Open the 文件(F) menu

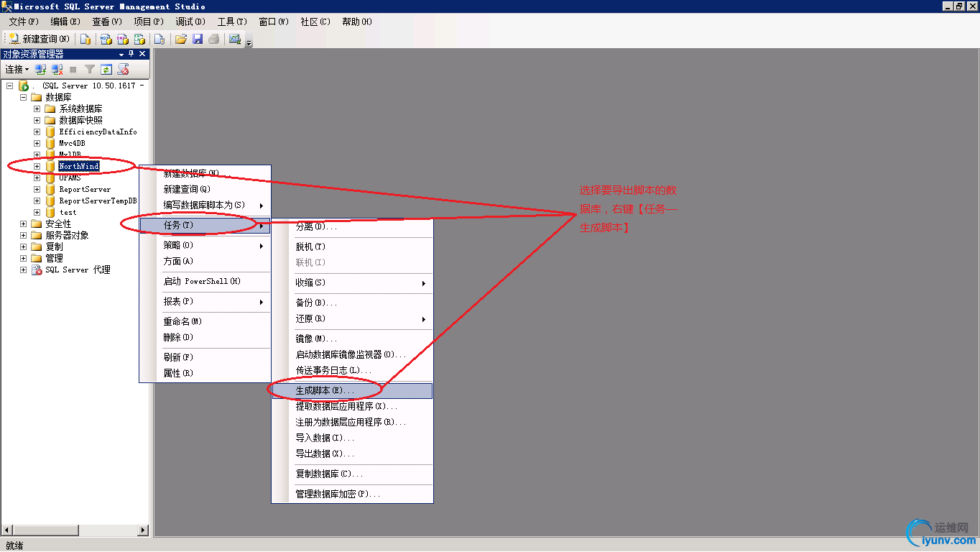coord(24,22)
